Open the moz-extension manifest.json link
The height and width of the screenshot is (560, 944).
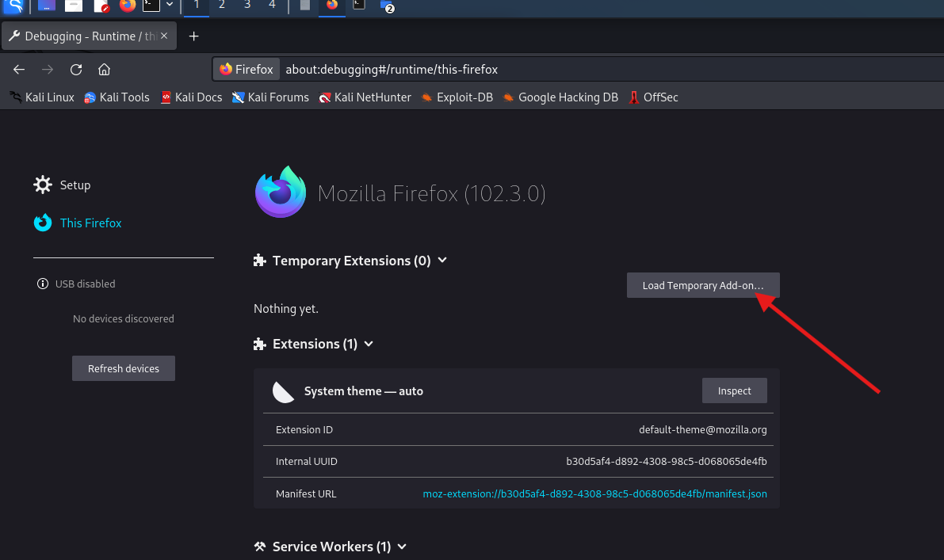[594, 493]
